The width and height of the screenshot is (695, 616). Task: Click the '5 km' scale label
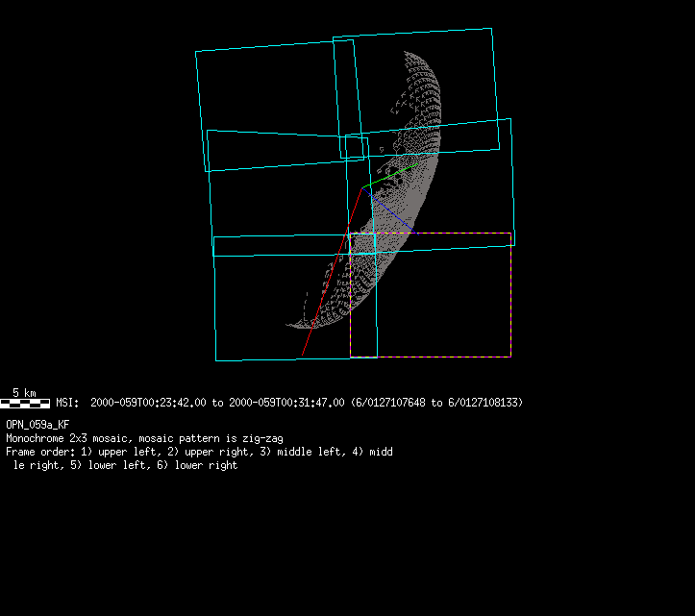[x=24, y=393]
